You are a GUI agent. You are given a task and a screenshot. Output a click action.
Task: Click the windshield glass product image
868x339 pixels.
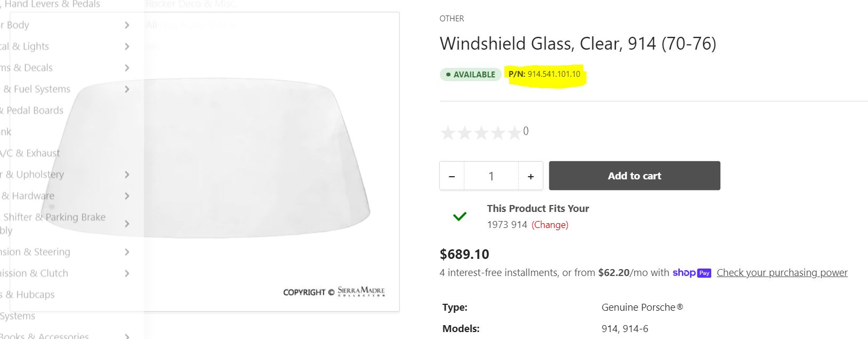213,160
